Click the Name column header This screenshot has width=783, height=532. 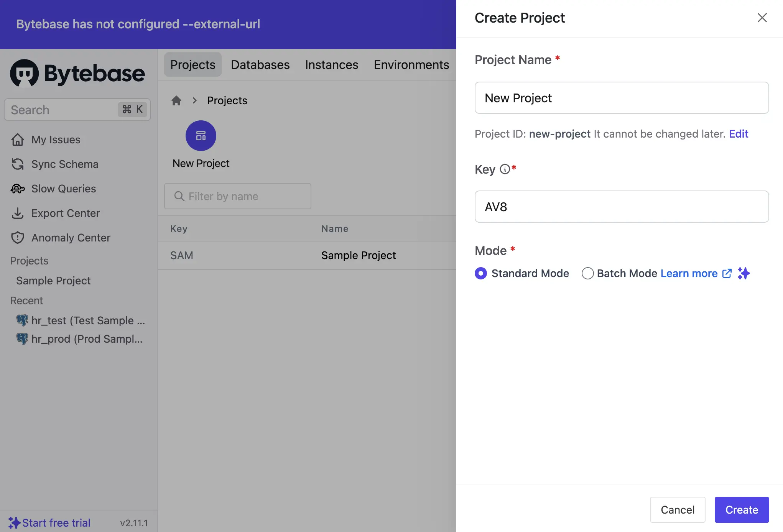click(335, 229)
